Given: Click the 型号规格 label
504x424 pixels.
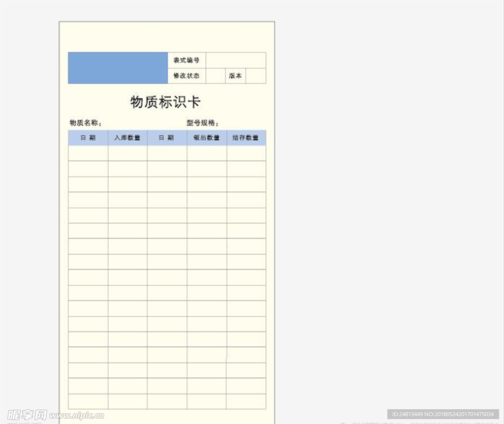Looking at the screenshot, I should coord(203,122).
